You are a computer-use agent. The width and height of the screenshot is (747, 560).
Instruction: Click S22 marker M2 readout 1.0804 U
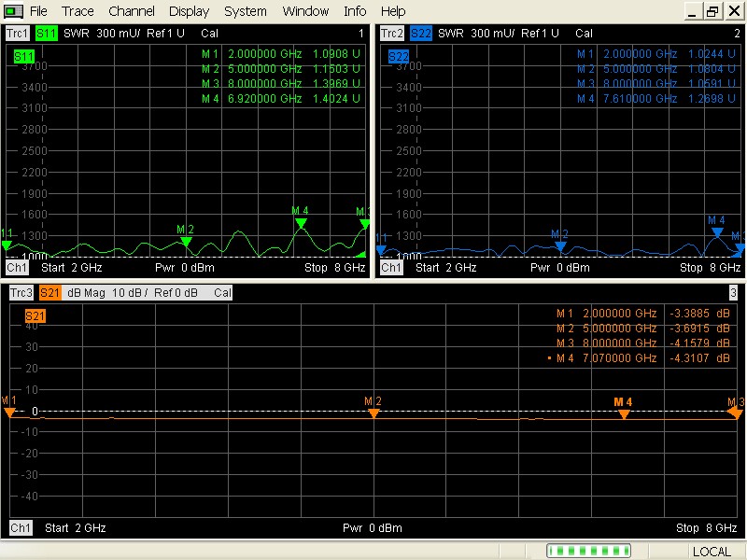(712, 68)
